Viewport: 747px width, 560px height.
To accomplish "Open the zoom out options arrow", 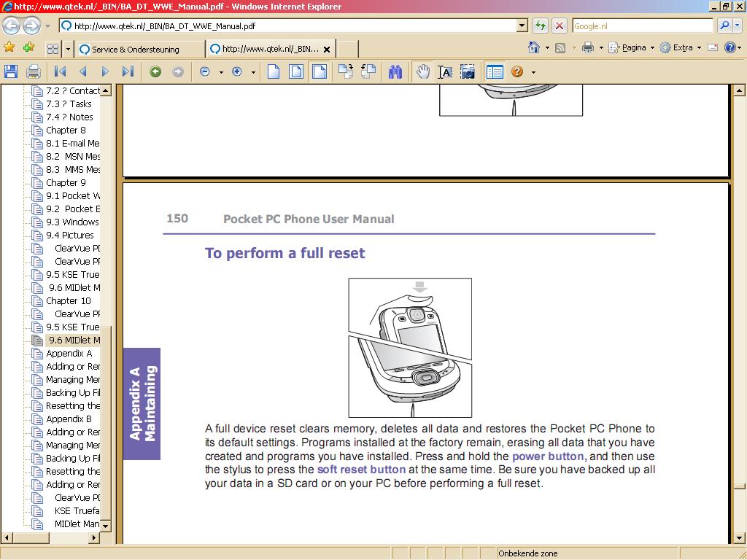I will click(x=221, y=72).
